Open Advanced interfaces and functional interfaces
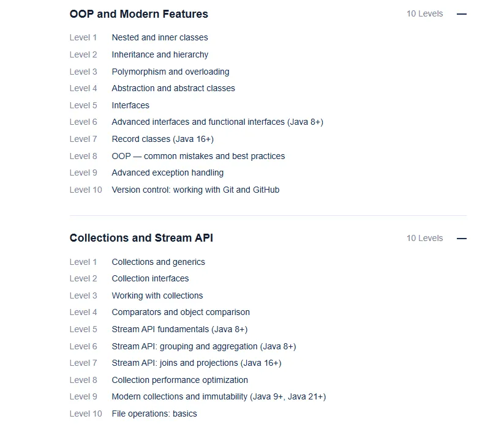The width and height of the screenshot is (504, 438). [217, 122]
